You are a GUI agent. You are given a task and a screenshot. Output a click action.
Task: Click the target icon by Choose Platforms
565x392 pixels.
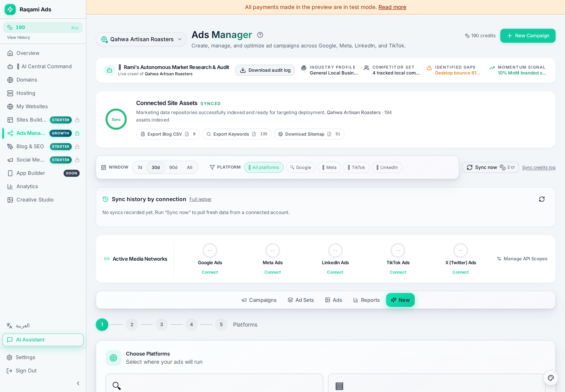(113, 358)
